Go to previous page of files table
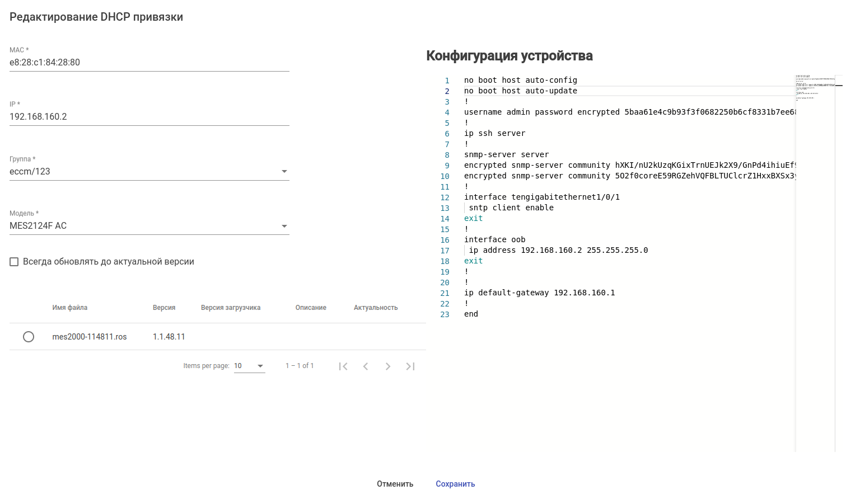851x504 pixels. click(x=366, y=366)
